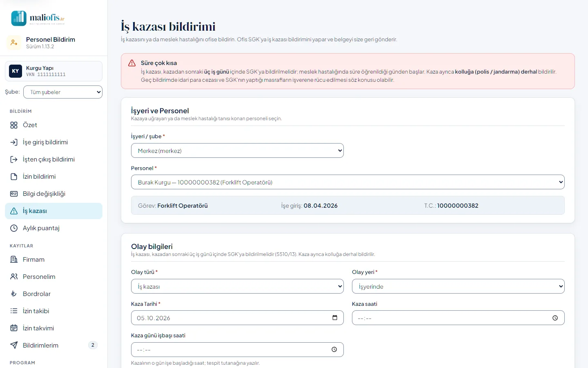The width and height of the screenshot is (588, 368).
Task: Click the İzin takvimi calendar icon
Action: point(14,328)
